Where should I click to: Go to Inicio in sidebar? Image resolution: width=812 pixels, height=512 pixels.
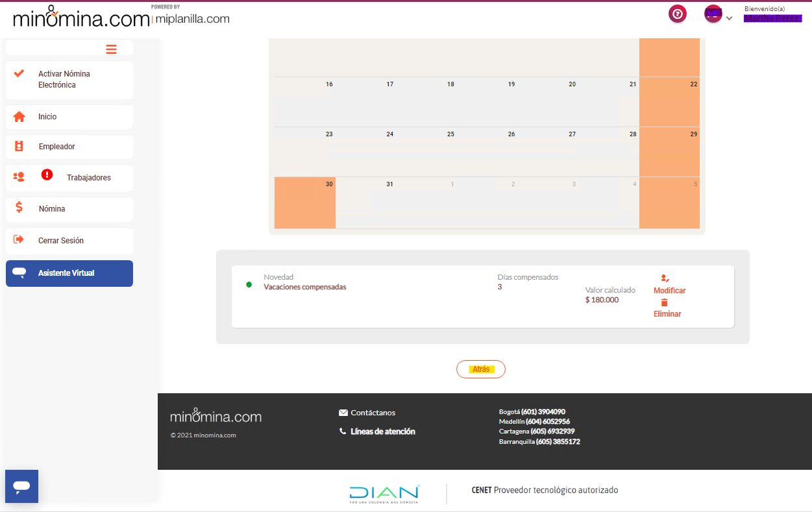(x=69, y=117)
